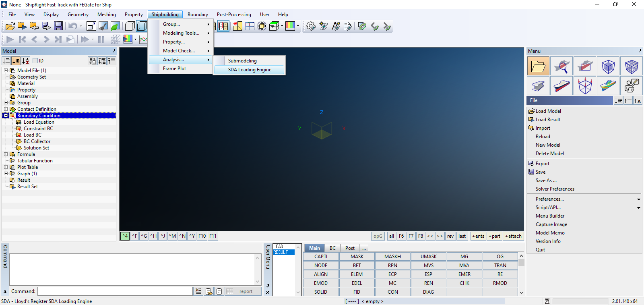
Task: Expand the Model File tree node
Action: pos(6,71)
